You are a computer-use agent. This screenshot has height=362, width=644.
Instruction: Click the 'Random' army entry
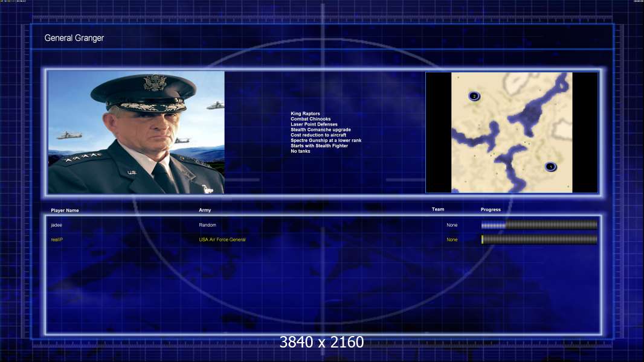[207, 225]
